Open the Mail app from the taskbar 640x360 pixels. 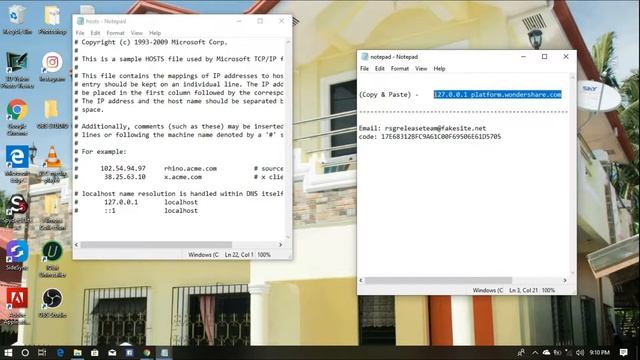pos(112,353)
